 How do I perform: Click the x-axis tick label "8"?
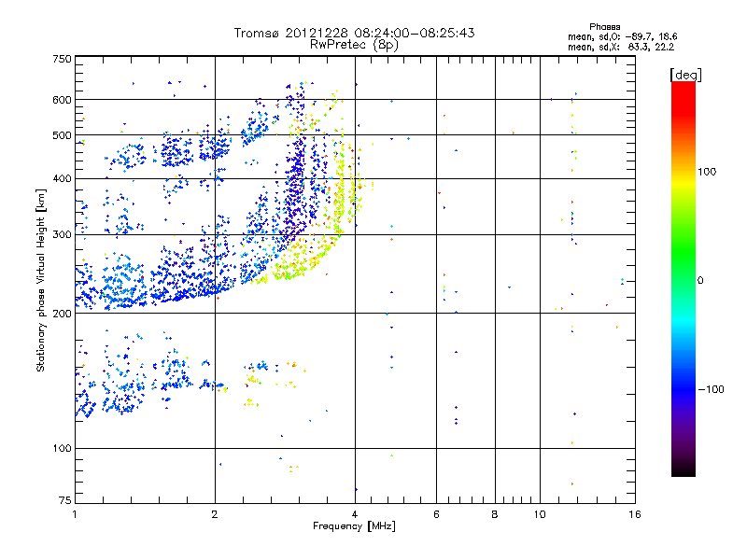click(x=495, y=514)
